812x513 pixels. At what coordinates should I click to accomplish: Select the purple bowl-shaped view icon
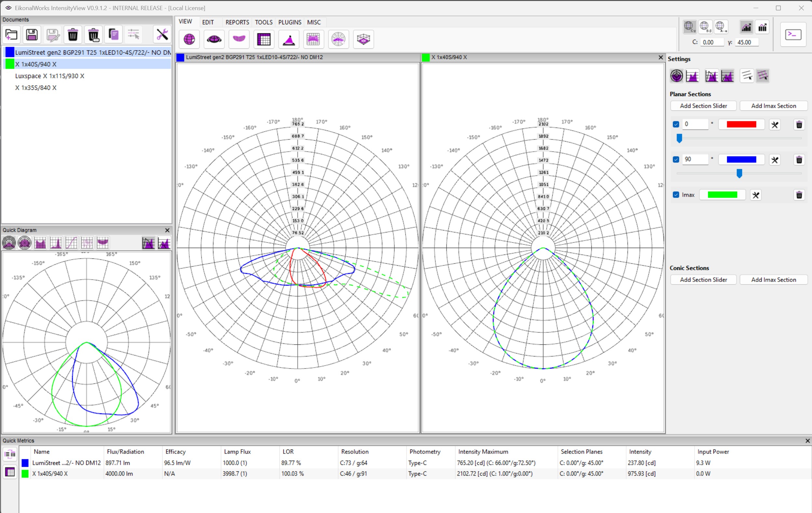pyautogui.click(x=239, y=39)
